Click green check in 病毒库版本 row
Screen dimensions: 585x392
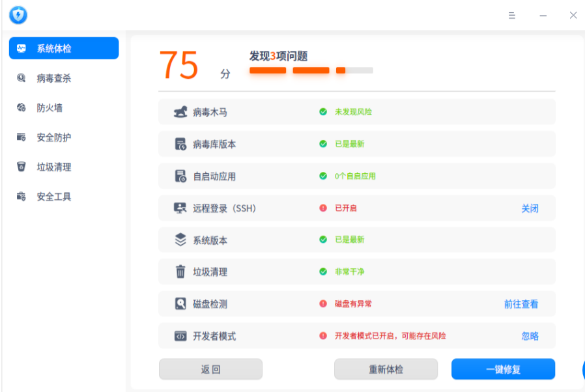click(323, 144)
